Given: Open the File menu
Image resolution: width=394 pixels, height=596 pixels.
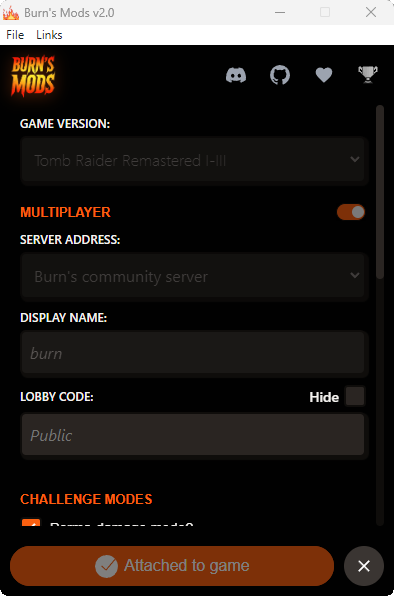Looking at the screenshot, I should click(x=15, y=35).
